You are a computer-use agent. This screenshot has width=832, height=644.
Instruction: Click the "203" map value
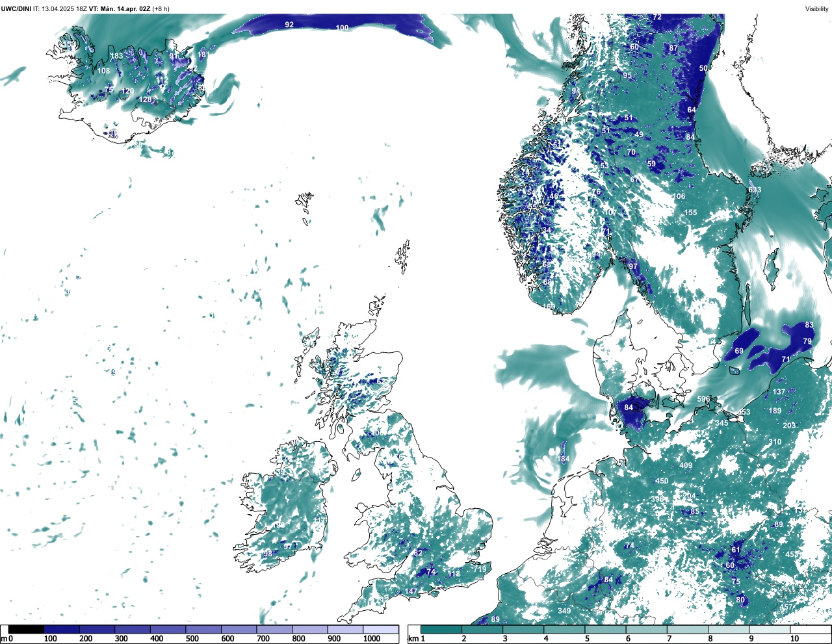pyautogui.click(x=789, y=426)
